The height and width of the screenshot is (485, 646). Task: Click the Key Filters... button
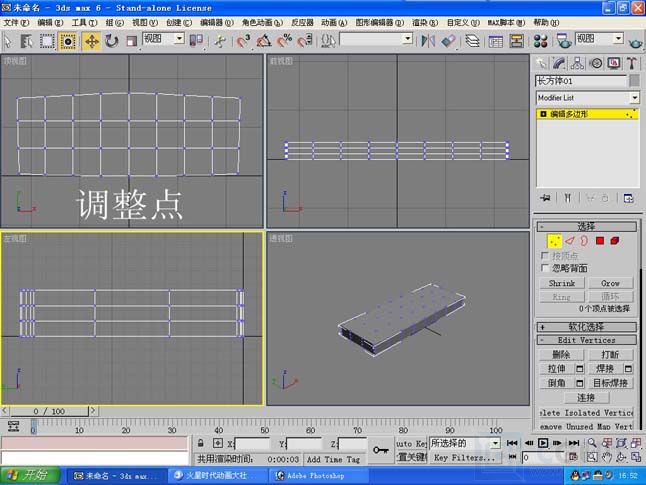tap(465, 457)
